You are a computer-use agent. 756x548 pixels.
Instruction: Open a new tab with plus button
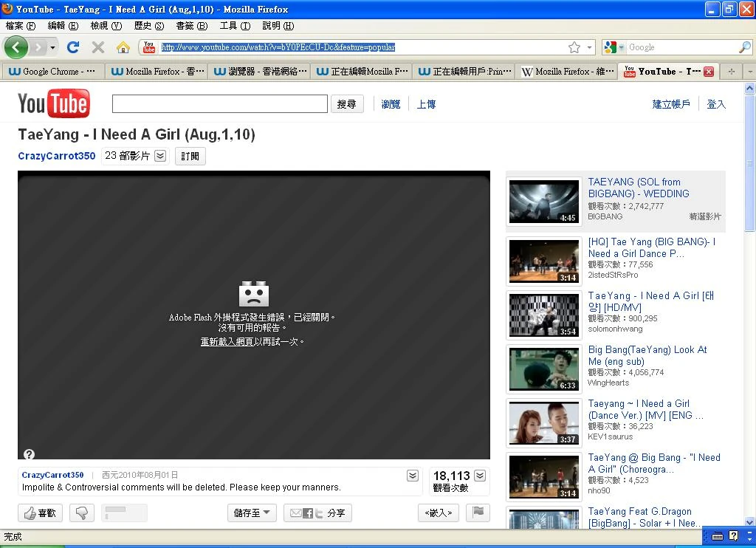(x=732, y=72)
